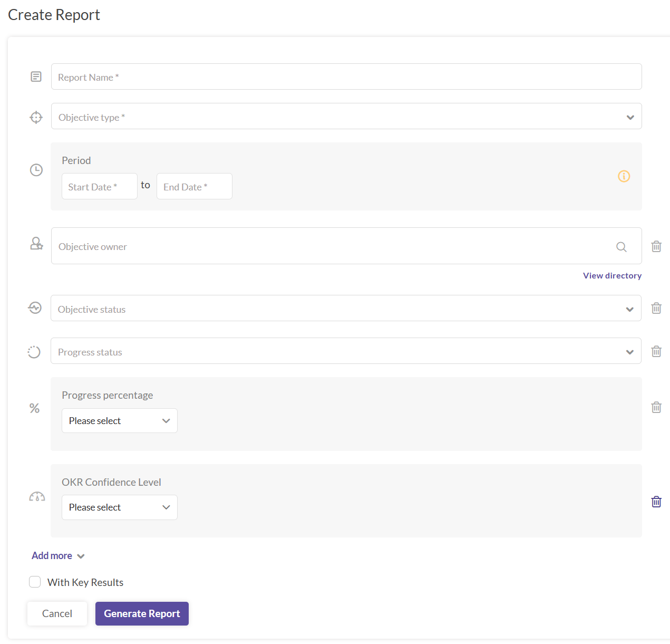Expand the Add more menu

58,556
